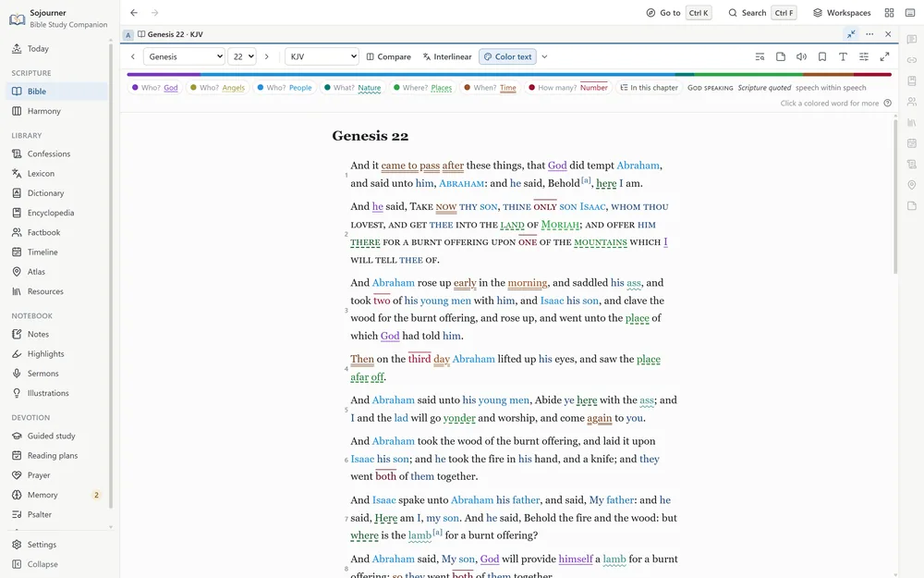
Task: Click the word Moriah in verse 2
Action: coord(561,225)
